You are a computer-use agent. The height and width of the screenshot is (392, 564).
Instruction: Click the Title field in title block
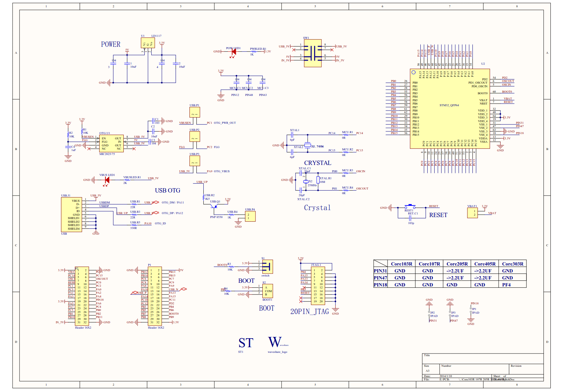pos(483,359)
